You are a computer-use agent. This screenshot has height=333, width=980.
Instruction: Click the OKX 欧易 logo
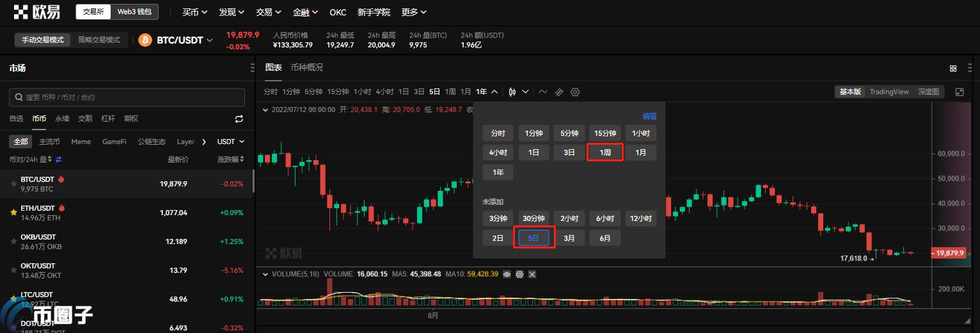point(37,12)
